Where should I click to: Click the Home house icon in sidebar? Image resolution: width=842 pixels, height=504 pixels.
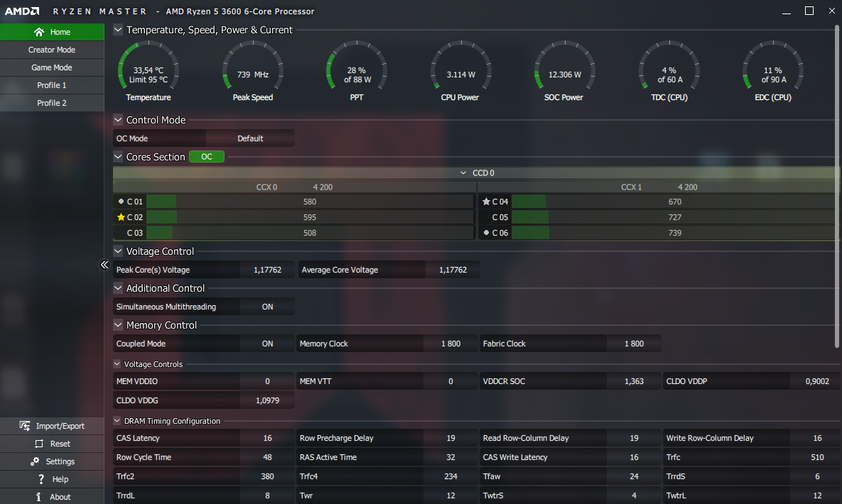click(x=38, y=32)
